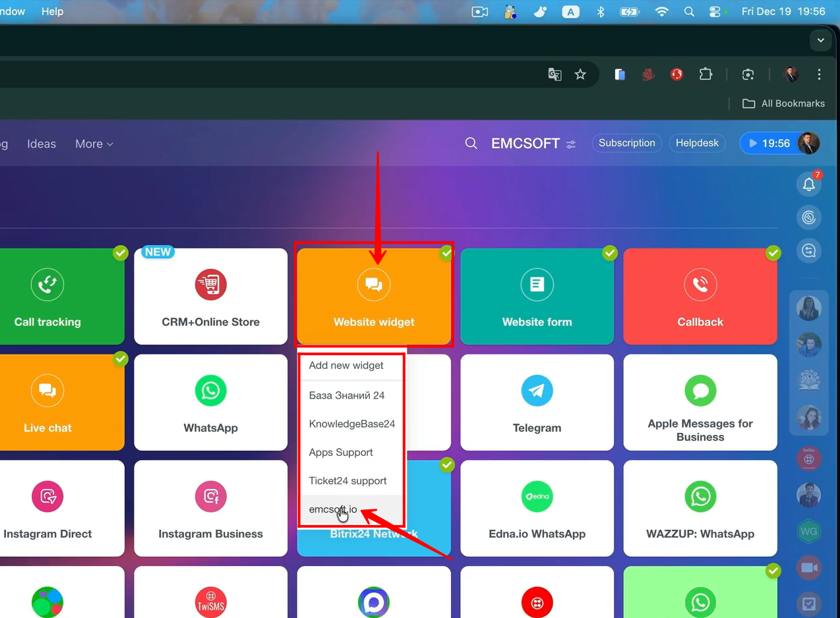Select the Website form tile

click(537, 296)
